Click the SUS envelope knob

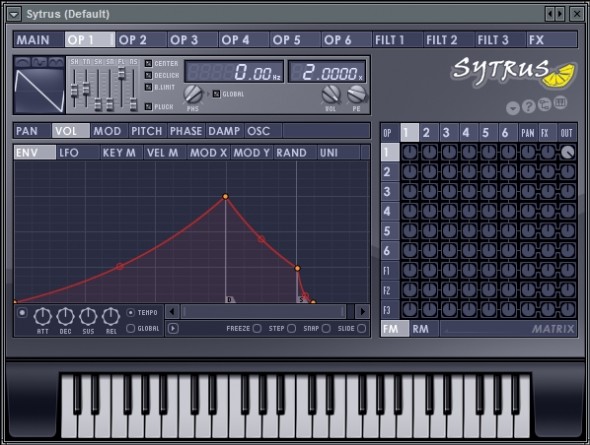88,316
